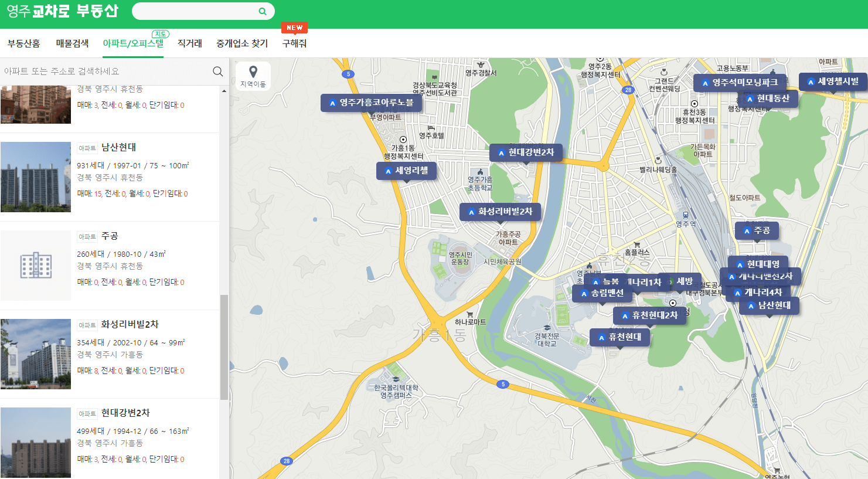Click the 매매: 8 line under 화성리버빌2차
The height and width of the screenshot is (479, 868).
(131, 371)
